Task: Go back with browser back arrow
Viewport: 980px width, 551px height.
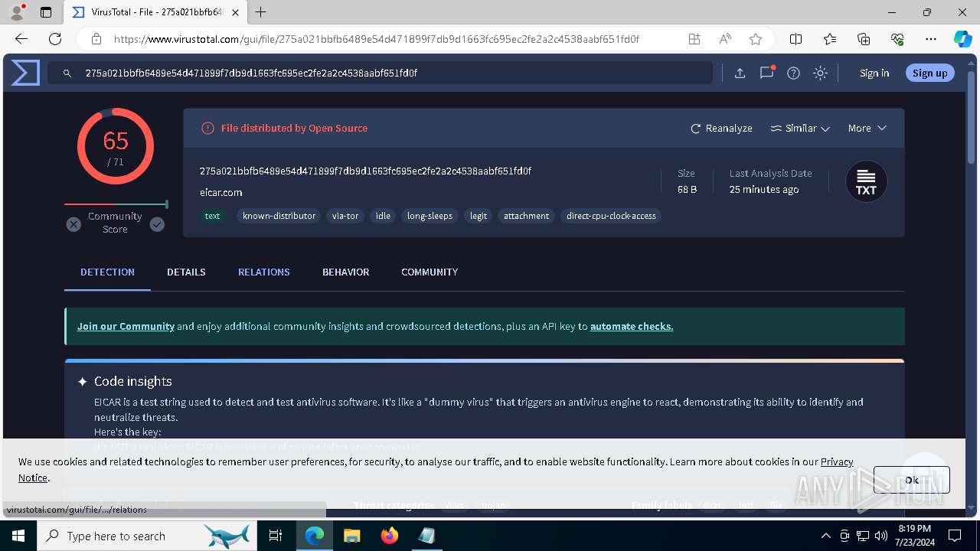Action: pos(21,39)
